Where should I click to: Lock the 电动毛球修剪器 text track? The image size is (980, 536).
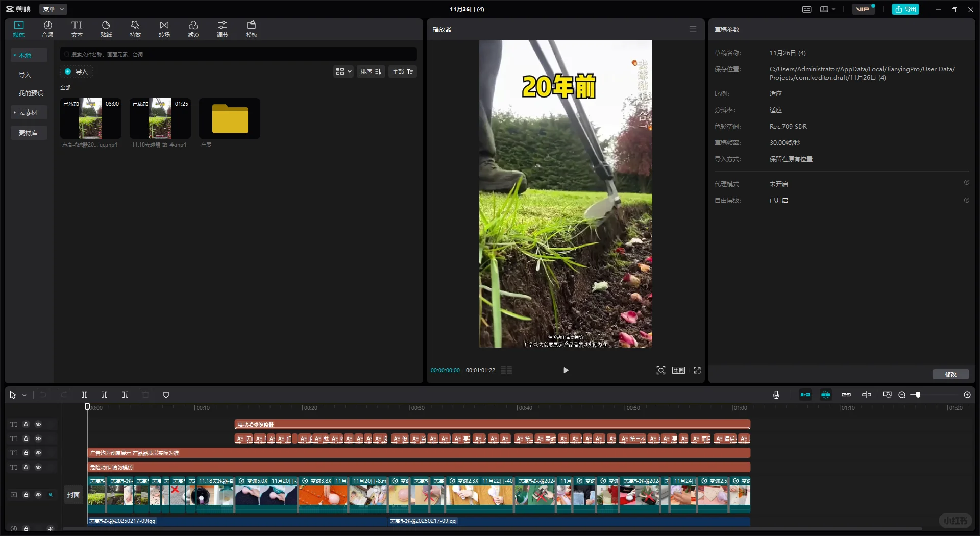click(x=26, y=424)
